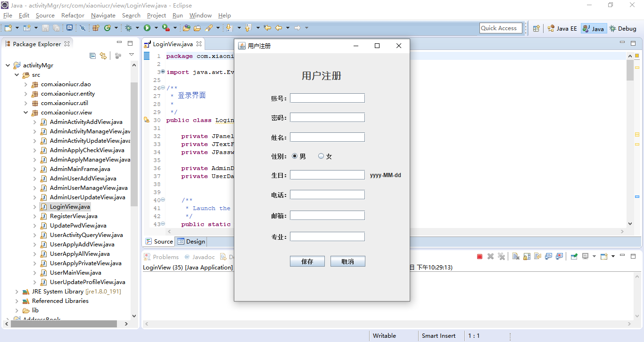Select AdminMainFrame.java in Package Explorer
644x342 pixels.
[x=80, y=169]
